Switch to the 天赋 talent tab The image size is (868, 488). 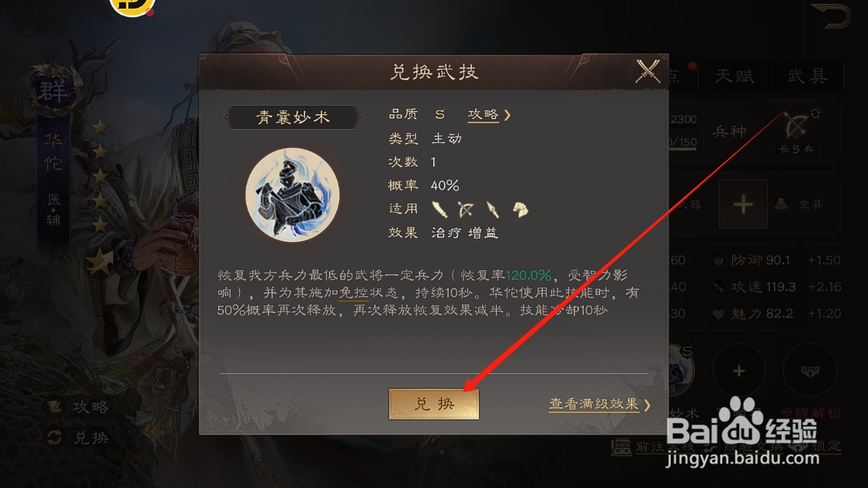point(734,76)
